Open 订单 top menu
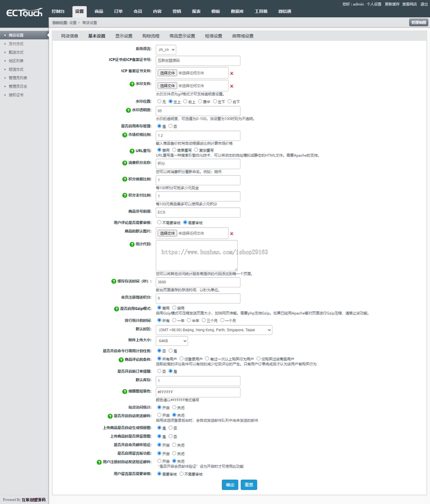430x504 pixels. point(118,11)
